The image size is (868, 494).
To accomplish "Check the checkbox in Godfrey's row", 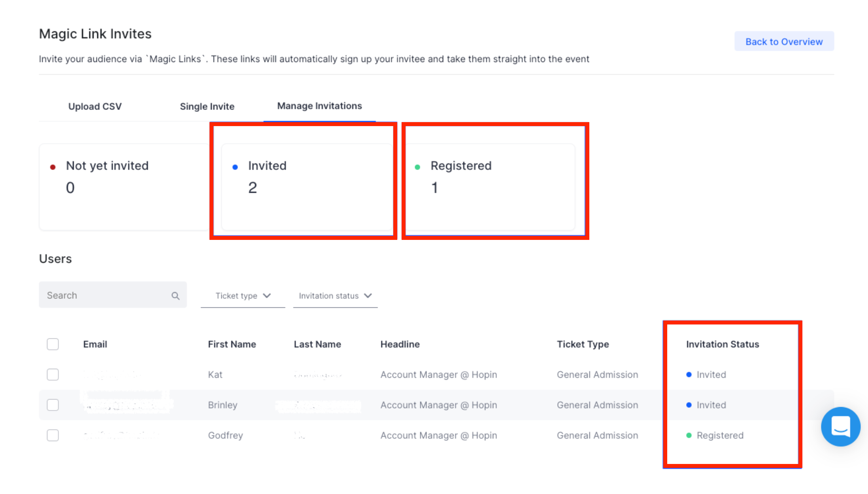I will click(x=53, y=436).
